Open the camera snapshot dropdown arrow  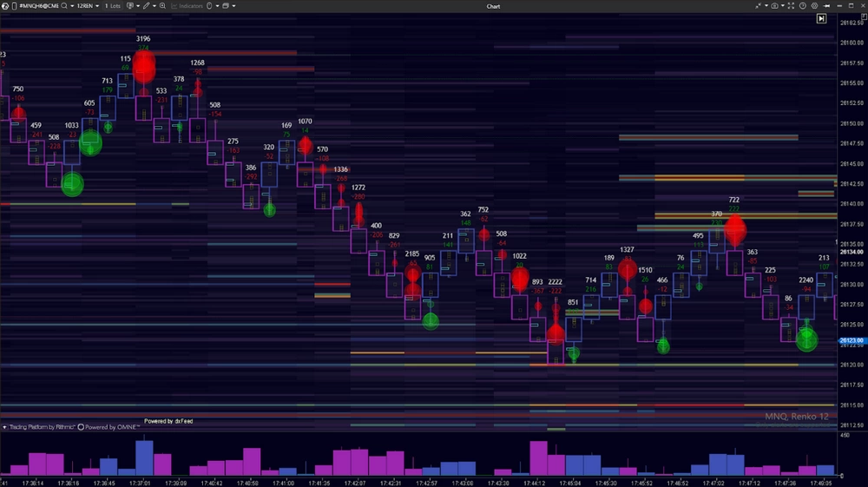(783, 5)
